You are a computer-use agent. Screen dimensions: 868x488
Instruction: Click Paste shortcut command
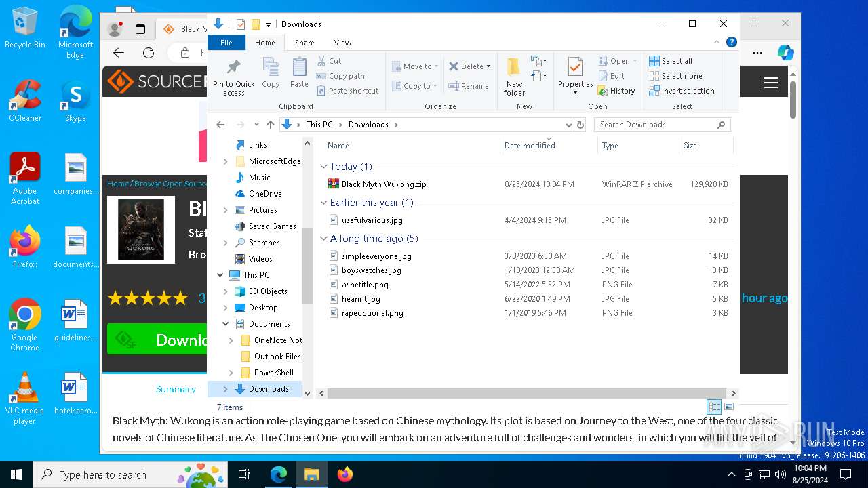(347, 91)
